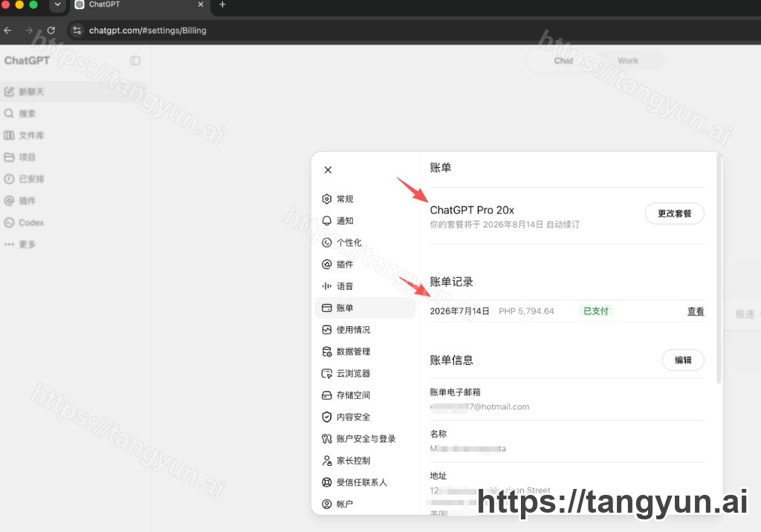Open 通知 notifications settings
761x532 pixels.
click(x=365, y=221)
